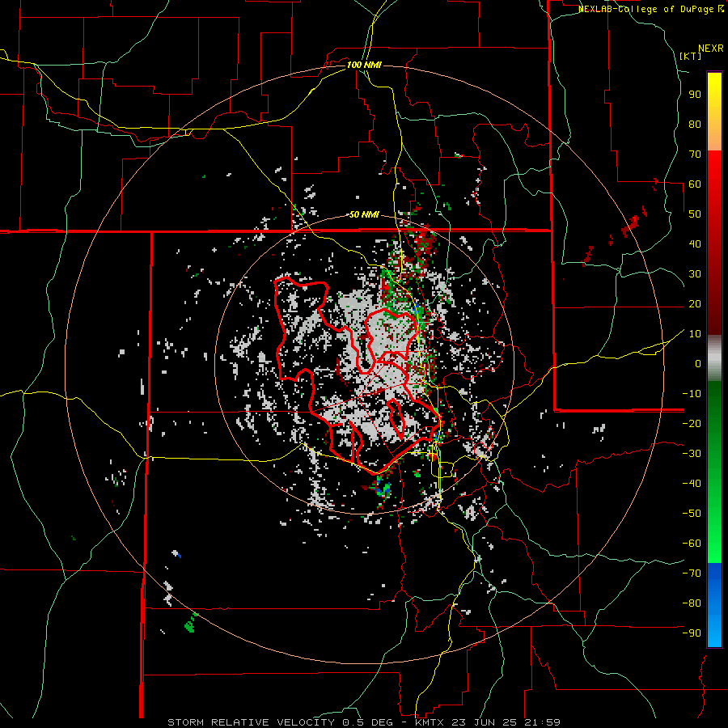Click the "NEXLAB-College of DuPage" header text
The image size is (728, 728).
pyautogui.click(x=645, y=9)
